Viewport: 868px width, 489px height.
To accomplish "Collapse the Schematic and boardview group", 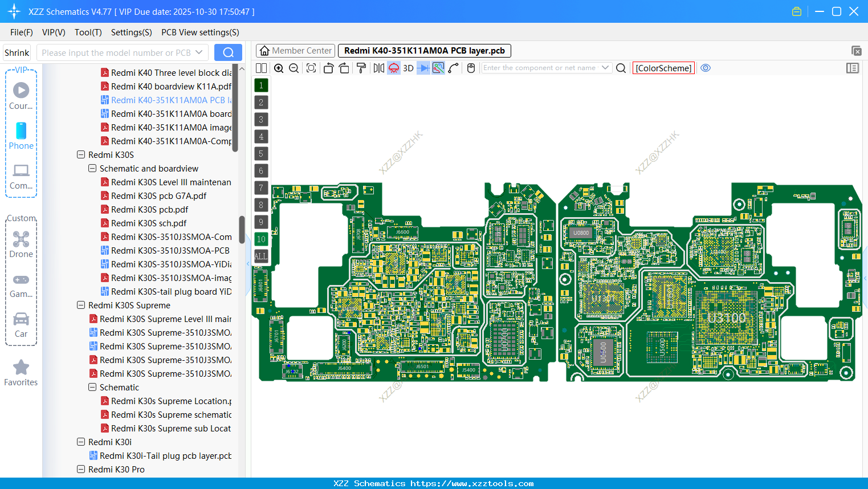I will (92, 168).
